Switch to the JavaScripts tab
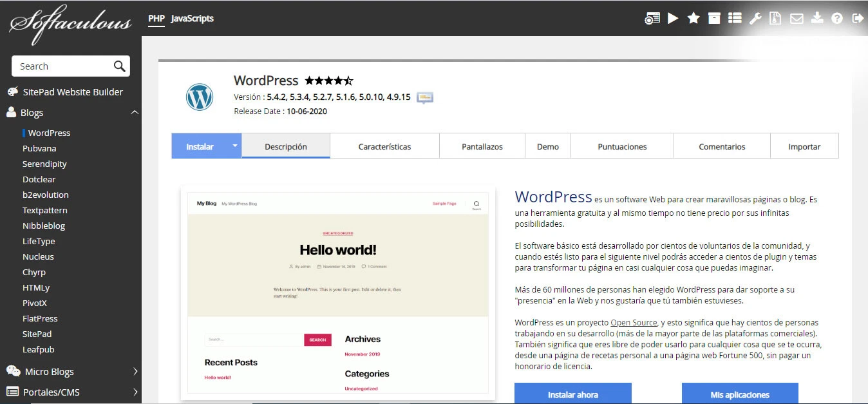The width and height of the screenshot is (868, 404). 193,18
